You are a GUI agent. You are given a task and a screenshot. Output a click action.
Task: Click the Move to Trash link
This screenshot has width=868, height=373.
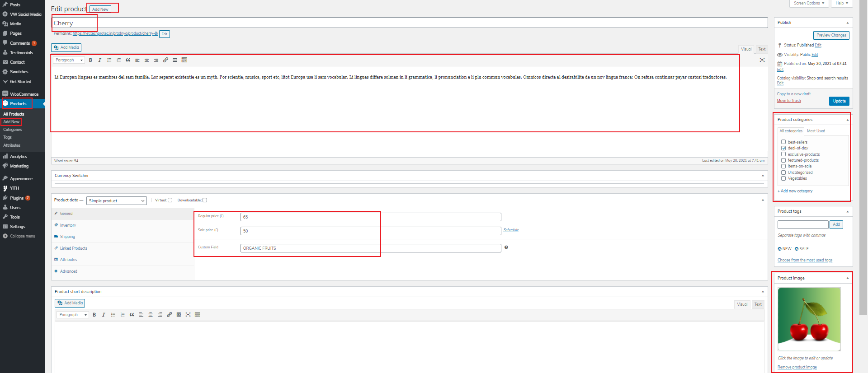[x=789, y=101]
